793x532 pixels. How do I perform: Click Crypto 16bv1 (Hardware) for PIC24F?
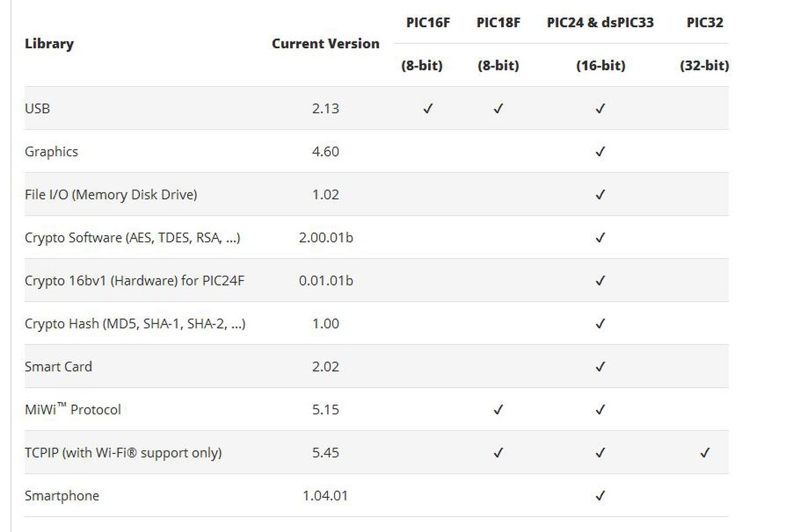(x=134, y=281)
